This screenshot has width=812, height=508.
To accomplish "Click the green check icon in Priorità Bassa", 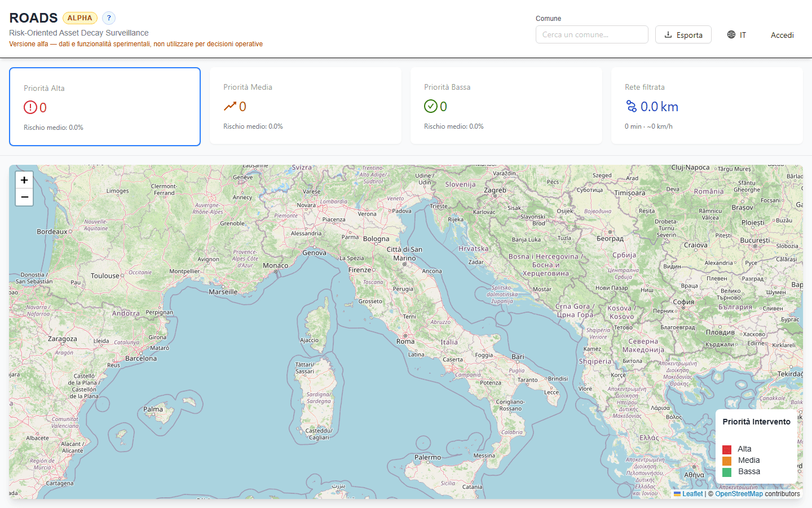I will click(x=431, y=106).
